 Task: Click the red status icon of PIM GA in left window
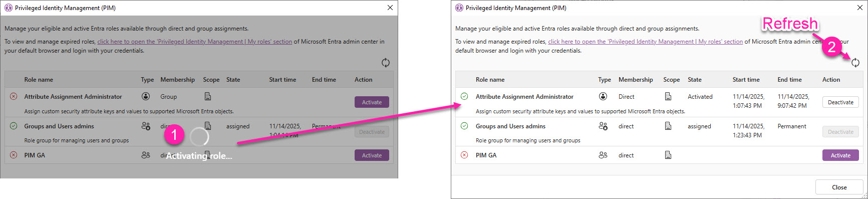click(x=14, y=155)
